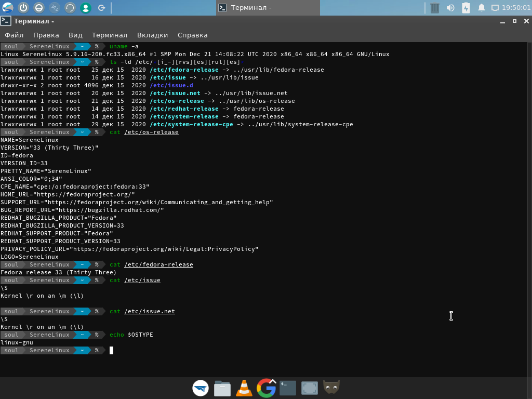Select the Терминал task in top panel
Screen dimensions: 532x399
pyautogui.click(x=268, y=7)
